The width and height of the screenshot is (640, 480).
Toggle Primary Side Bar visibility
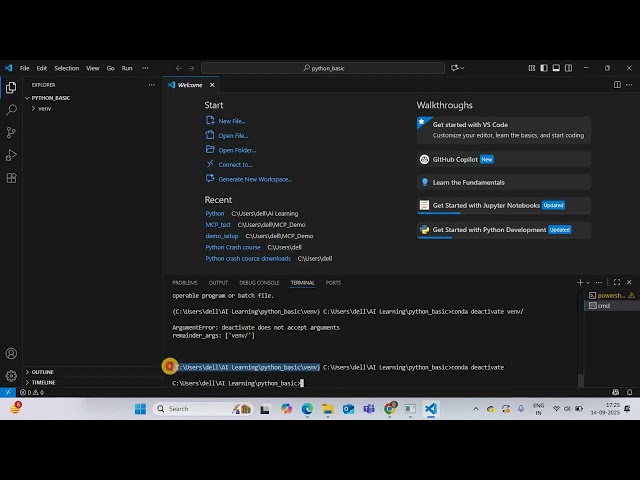[544, 68]
